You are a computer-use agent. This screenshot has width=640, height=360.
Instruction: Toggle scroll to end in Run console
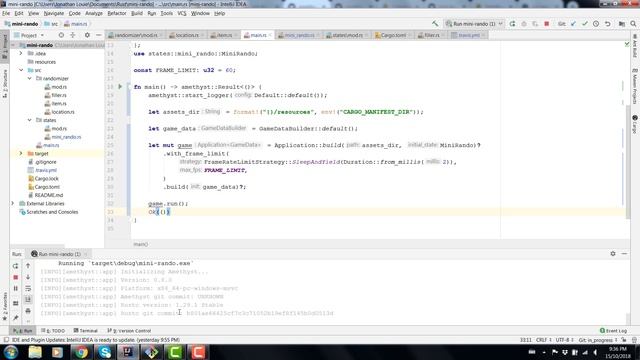[28, 300]
